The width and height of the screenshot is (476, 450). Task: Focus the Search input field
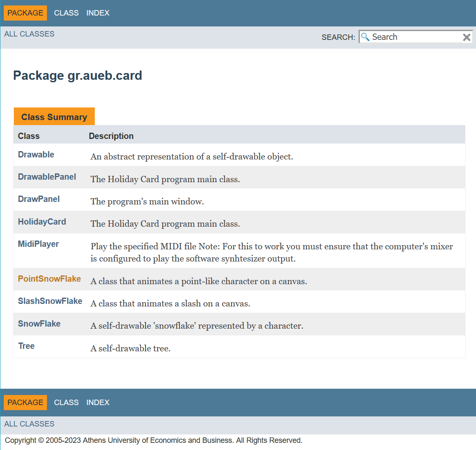click(415, 37)
